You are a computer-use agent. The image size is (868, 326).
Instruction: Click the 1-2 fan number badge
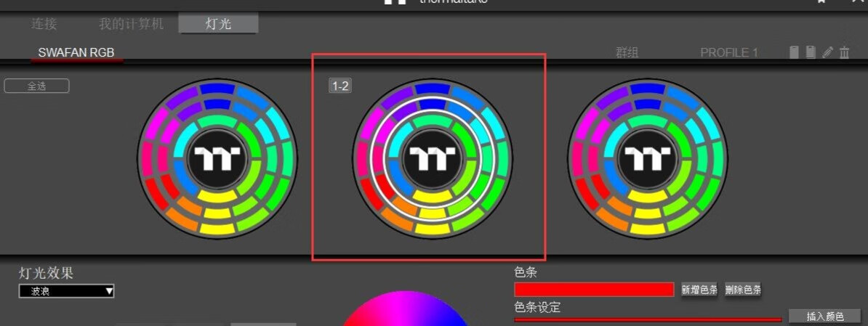coord(340,86)
